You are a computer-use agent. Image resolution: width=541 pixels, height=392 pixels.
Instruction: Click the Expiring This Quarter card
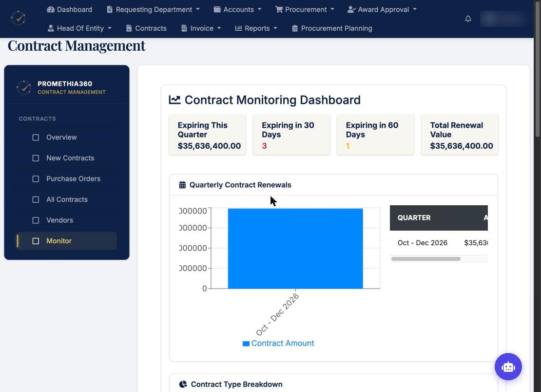click(207, 135)
